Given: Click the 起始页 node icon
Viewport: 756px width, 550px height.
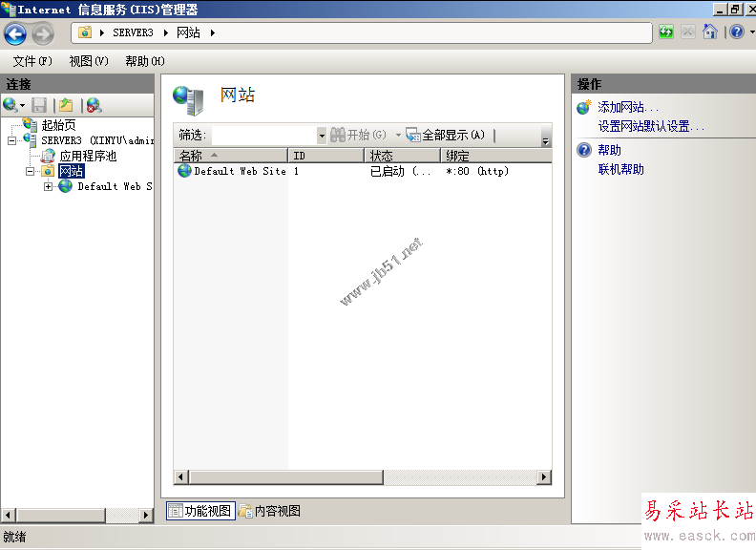Looking at the screenshot, I should point(30,125).
